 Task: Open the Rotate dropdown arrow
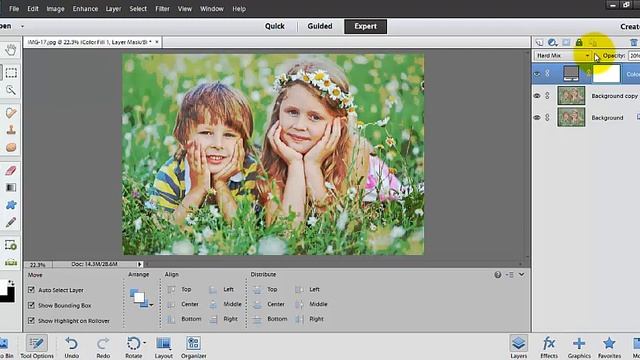pyautogui.click(x=144, y=343)
